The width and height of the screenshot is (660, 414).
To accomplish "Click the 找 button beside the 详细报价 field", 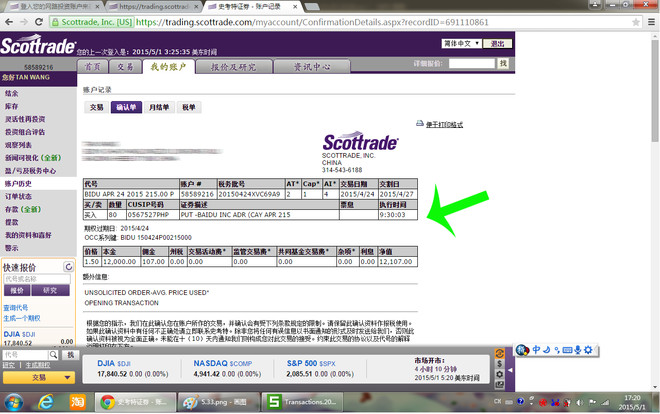I will pos(503,63).
